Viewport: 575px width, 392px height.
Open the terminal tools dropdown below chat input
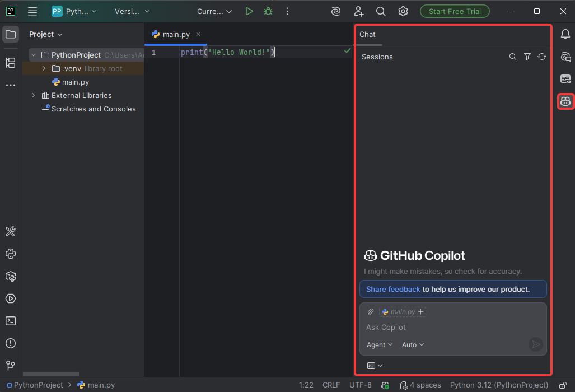(375, 366)
